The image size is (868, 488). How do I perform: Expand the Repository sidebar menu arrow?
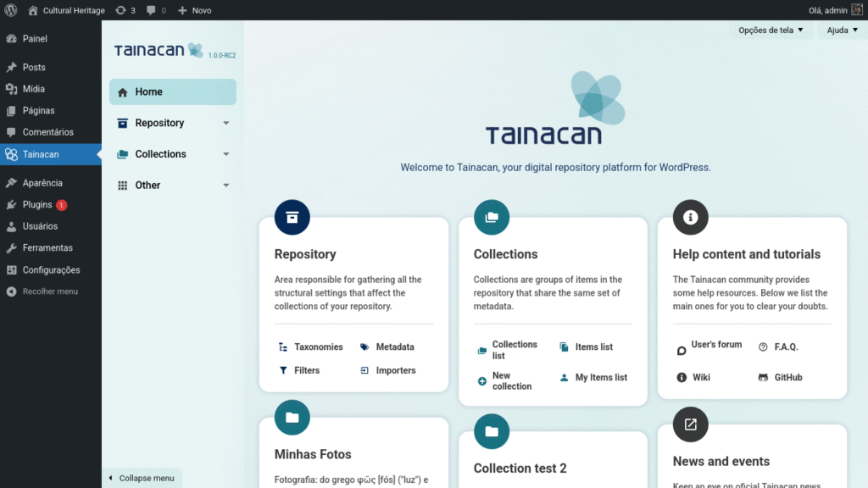(225, 123)
